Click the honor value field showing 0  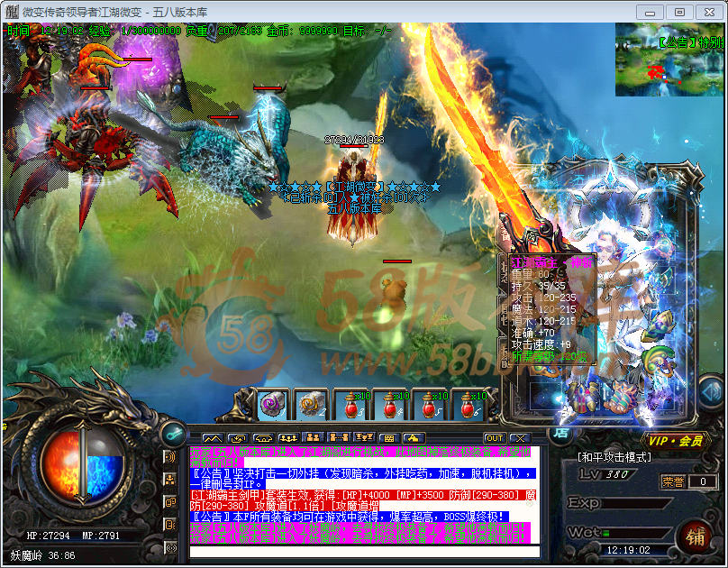pyautogui.click(x=703, y=481)
